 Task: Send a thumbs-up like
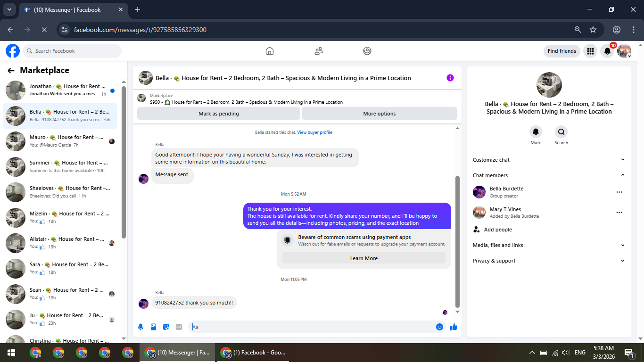[x=454, y=327]
